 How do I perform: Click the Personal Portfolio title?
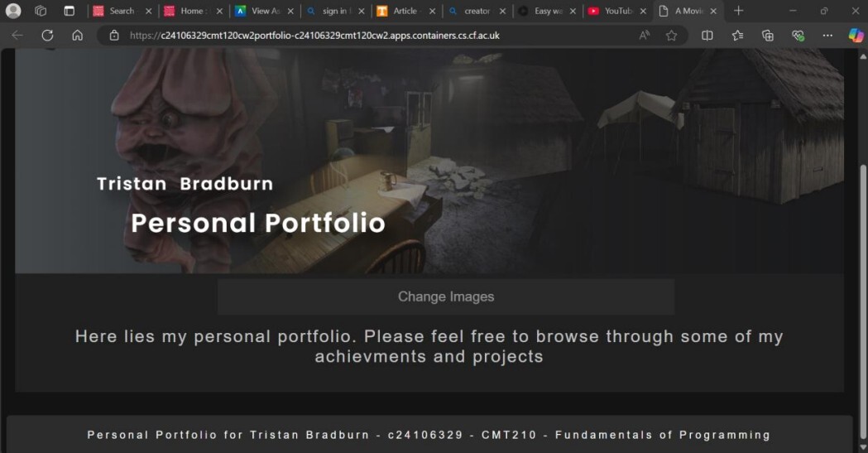(x=258, y=223)
